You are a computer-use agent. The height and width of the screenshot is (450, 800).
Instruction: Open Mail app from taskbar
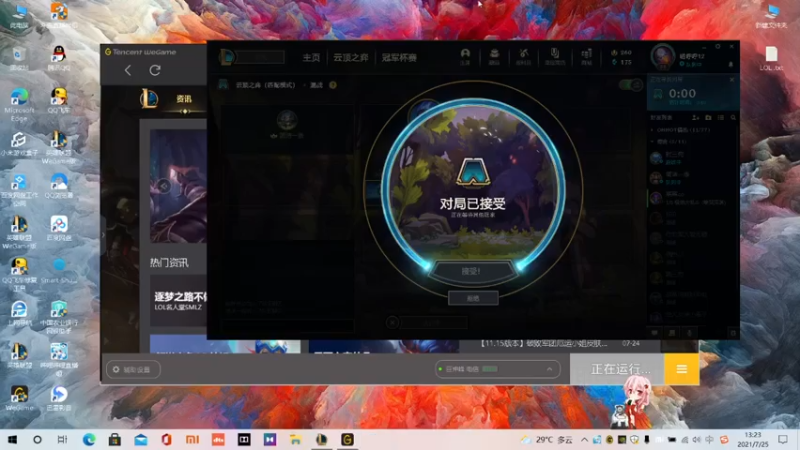click(141, 439)
